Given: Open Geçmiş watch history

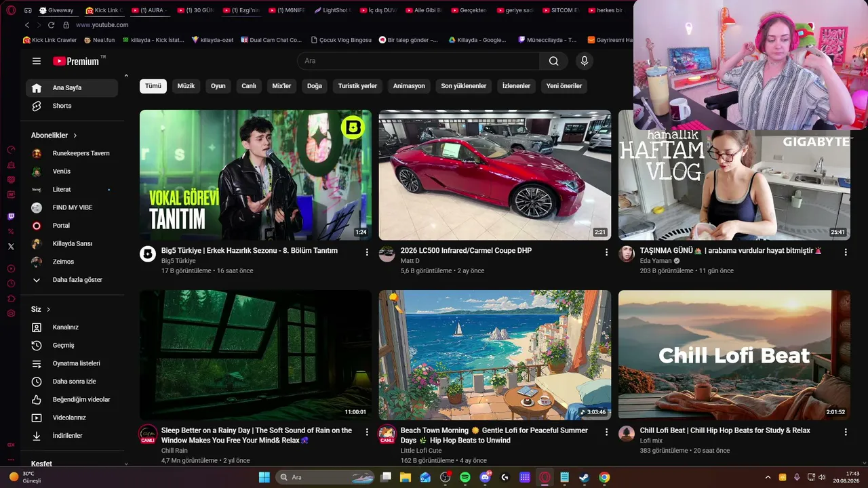Looking at the screenshot, I should (72, 345).
